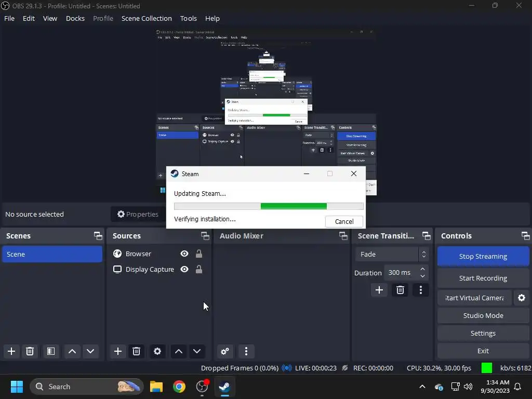Open transition properties three-dot menu
Viewport: 532px width, 399px height.
[x=421, y=290]
